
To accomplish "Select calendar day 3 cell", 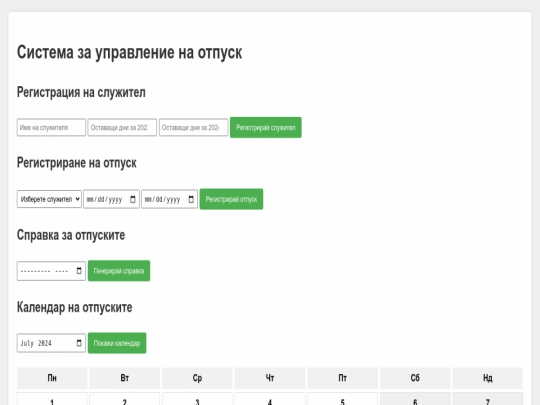I will (197, 398).
